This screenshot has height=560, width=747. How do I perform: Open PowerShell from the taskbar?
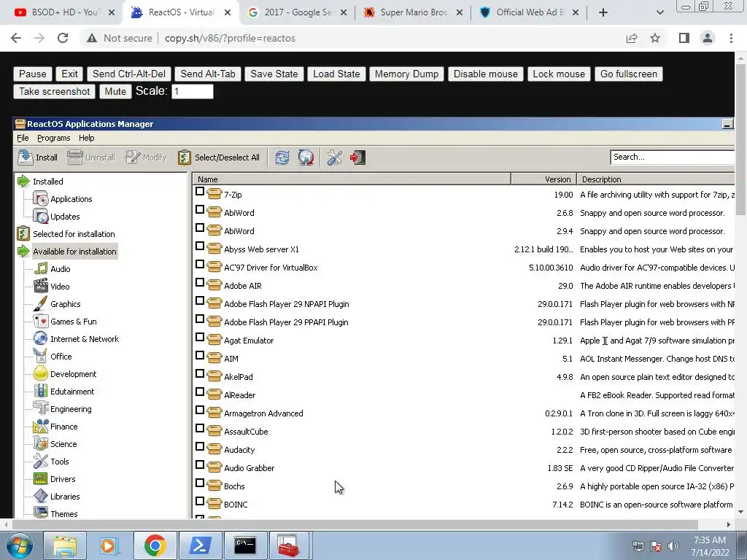tap(200, 545)
